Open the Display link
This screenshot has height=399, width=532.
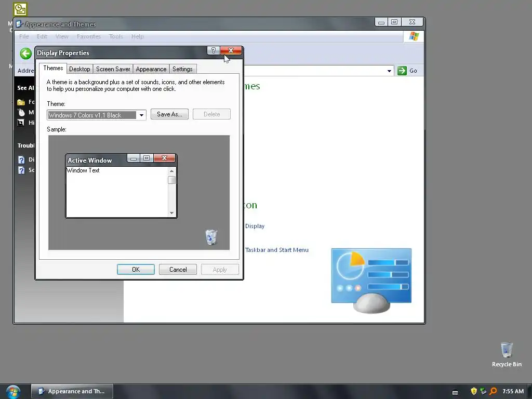tap(255, 226)
